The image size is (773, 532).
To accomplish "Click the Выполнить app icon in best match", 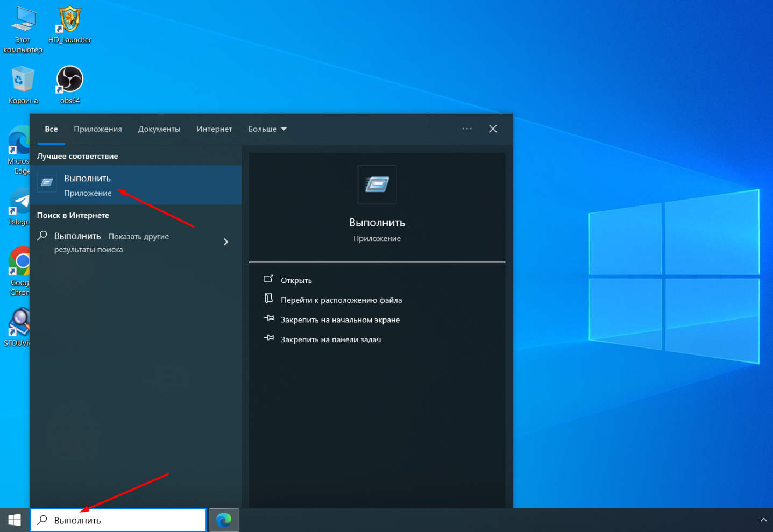I will pyautogui.click(x=47, y=183).
